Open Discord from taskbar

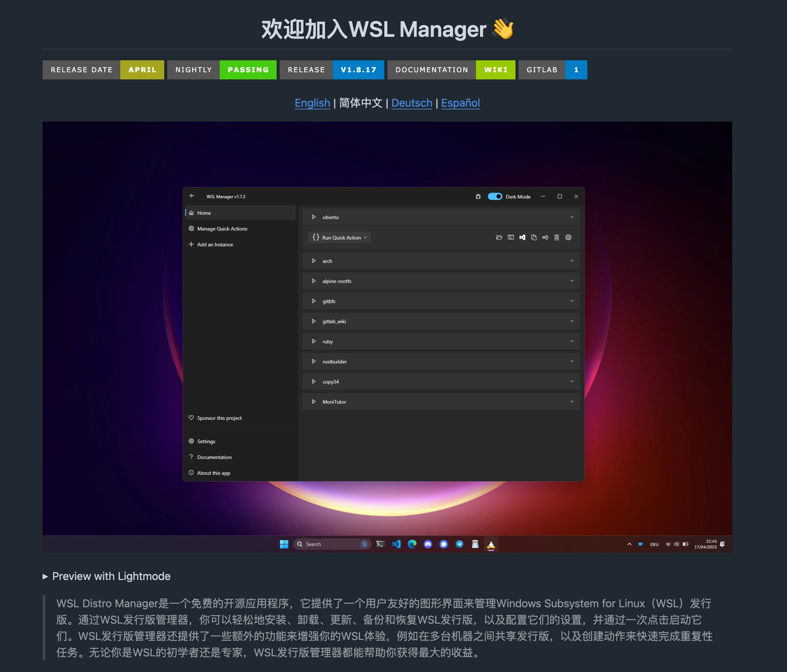pos(428,544)
